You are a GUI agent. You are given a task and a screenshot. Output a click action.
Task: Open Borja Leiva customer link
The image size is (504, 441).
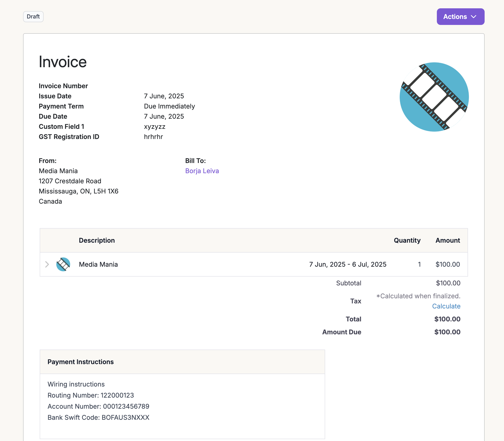[202, 171]
